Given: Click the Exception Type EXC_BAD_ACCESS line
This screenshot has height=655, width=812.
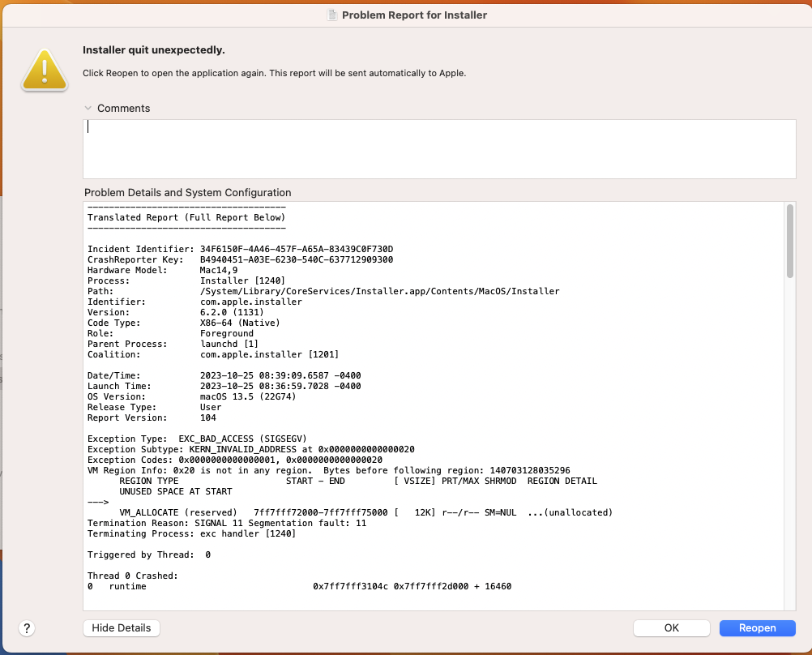Looking at the screenshot, I should click(197, 439).
